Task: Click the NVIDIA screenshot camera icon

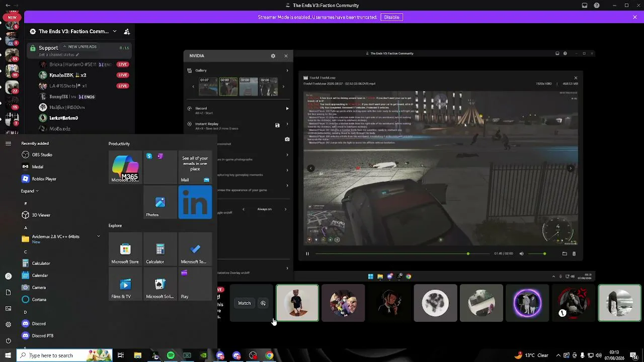Action: [287, 139]
